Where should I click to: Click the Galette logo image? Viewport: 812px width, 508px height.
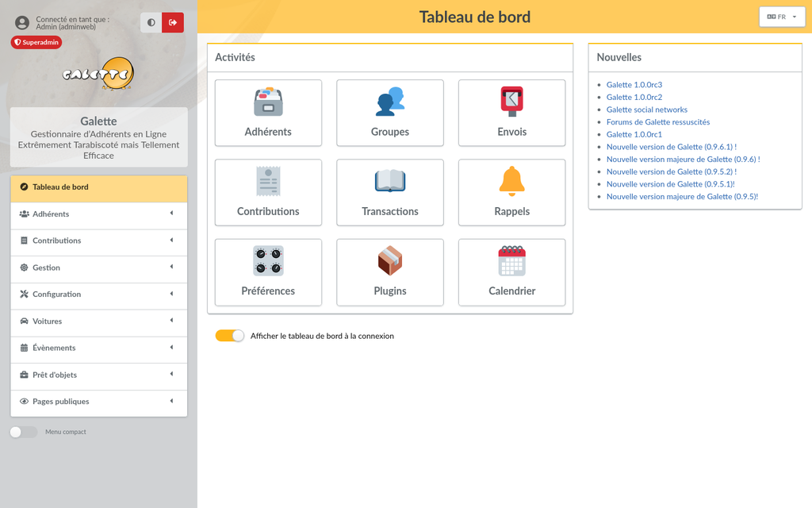point(98,75)
